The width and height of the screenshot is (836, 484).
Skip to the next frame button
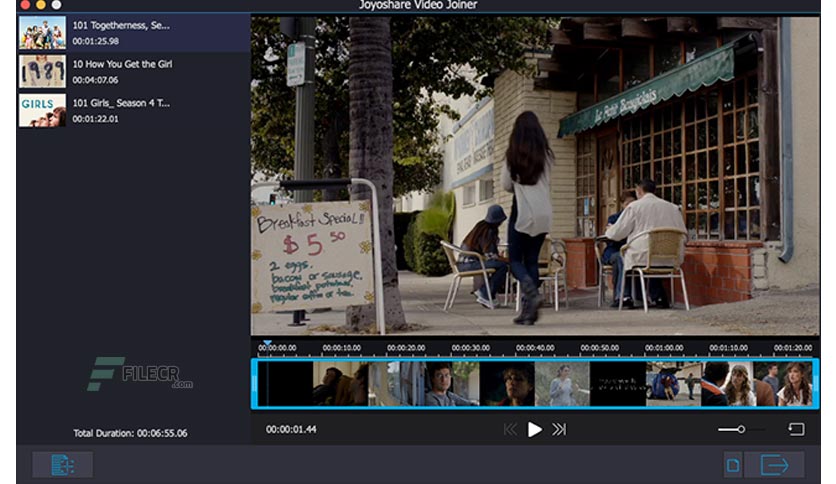(x=559, y=430)
